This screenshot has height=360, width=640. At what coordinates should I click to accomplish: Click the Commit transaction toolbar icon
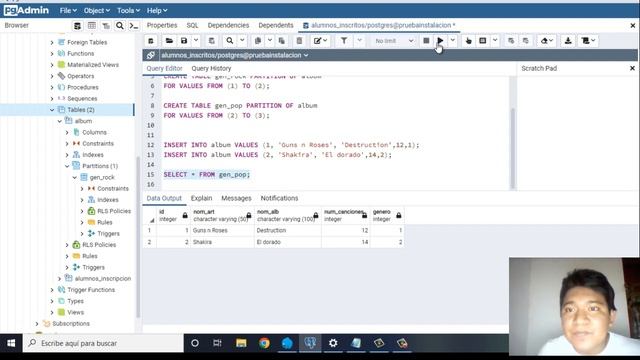click(x=511, y=41)
